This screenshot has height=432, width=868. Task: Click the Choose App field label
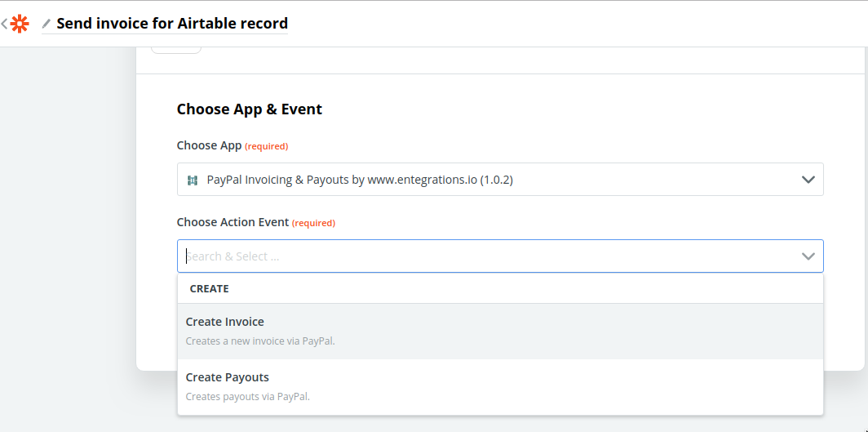(209, 145)
